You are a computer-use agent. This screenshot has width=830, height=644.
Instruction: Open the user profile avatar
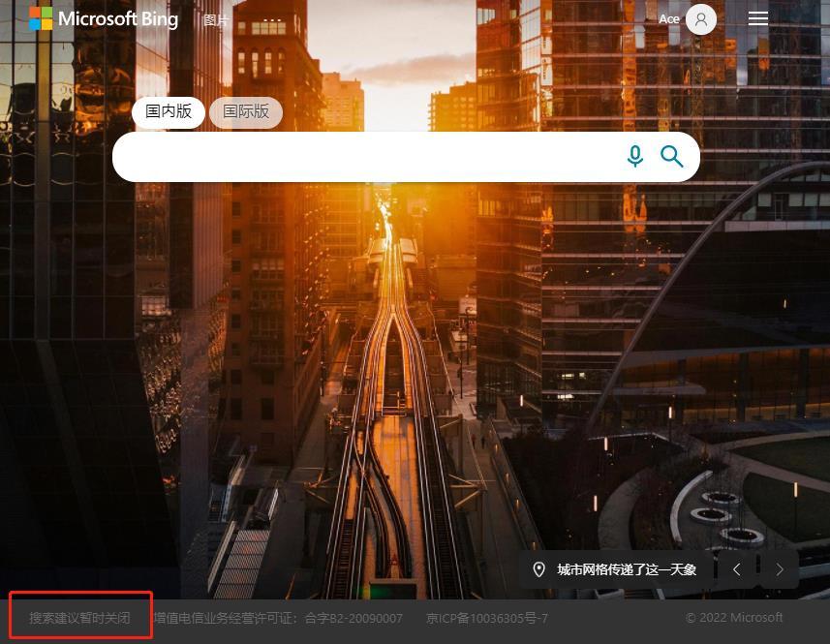click(701, 19)
